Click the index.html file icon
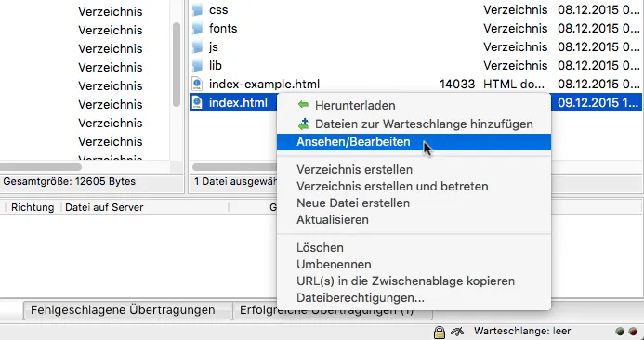Viewport: 644px width, 340px height. [x=198, y=102]
